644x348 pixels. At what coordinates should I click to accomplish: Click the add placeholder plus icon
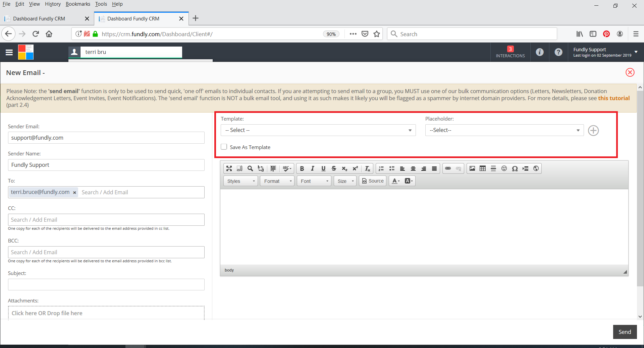(x=593, y=131)
